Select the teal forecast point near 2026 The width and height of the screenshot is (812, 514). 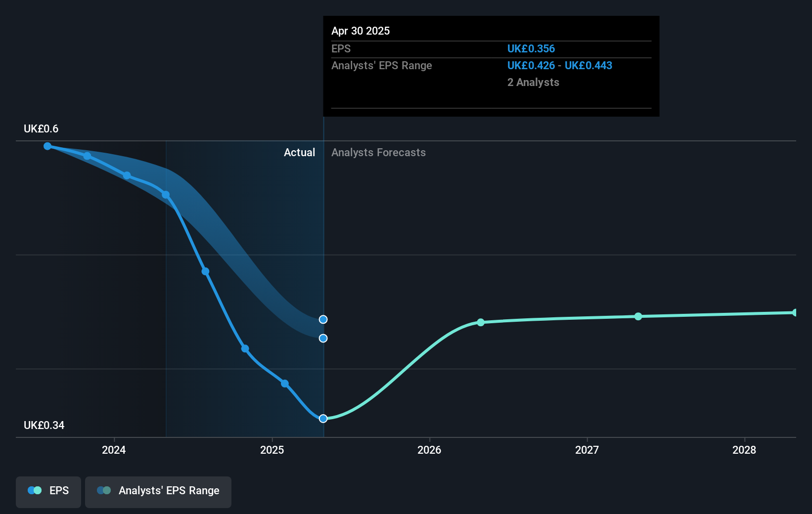pyautogui.click(x=480, y=322)
